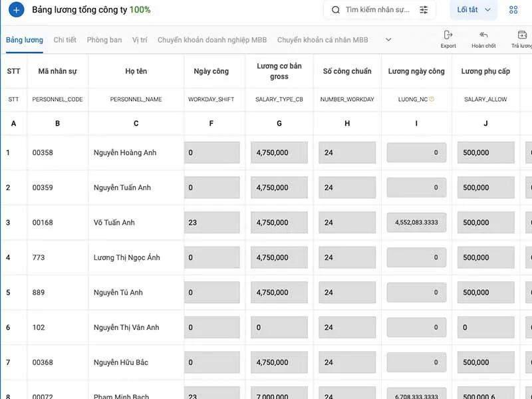Click the search magnifier icon
The image size is (532, 399).
point(336,10)
